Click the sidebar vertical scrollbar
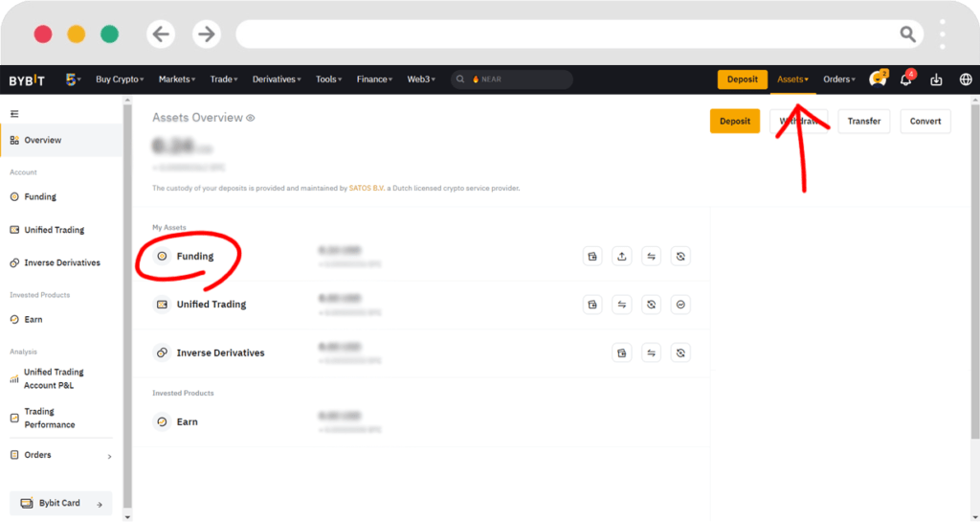Image resolution: width=980 pixels, height=522 pixels. 127,306
